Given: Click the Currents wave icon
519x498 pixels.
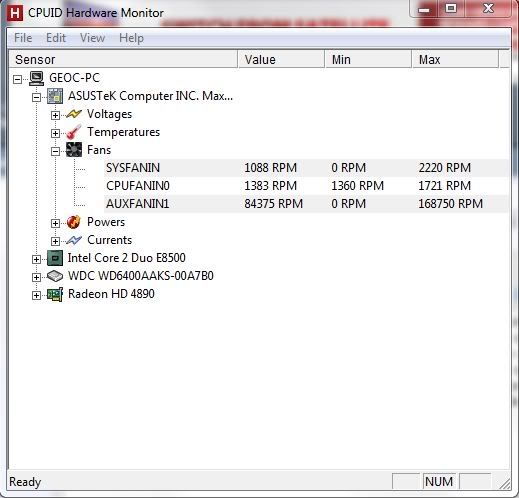Looking at the screenshot, I should coord(74,240).
